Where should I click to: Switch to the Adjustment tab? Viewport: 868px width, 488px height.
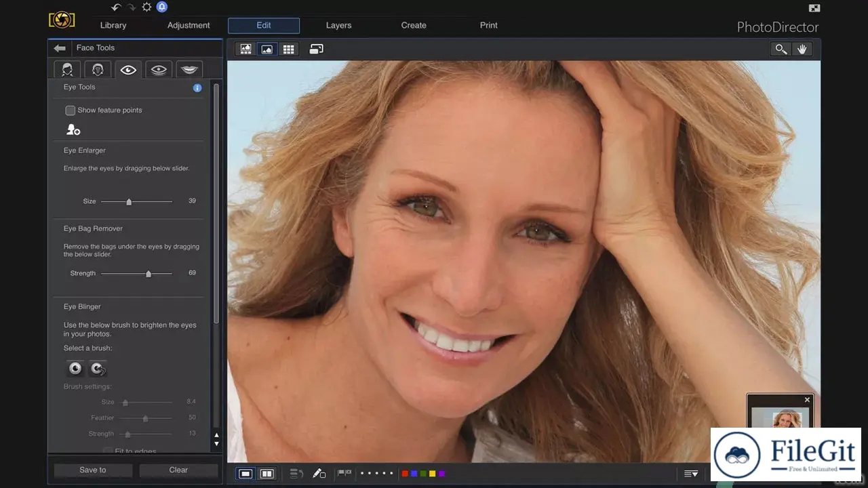[189, 26]
